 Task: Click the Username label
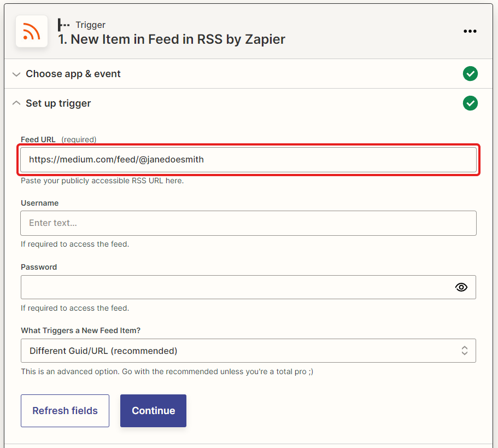point(40,203)
